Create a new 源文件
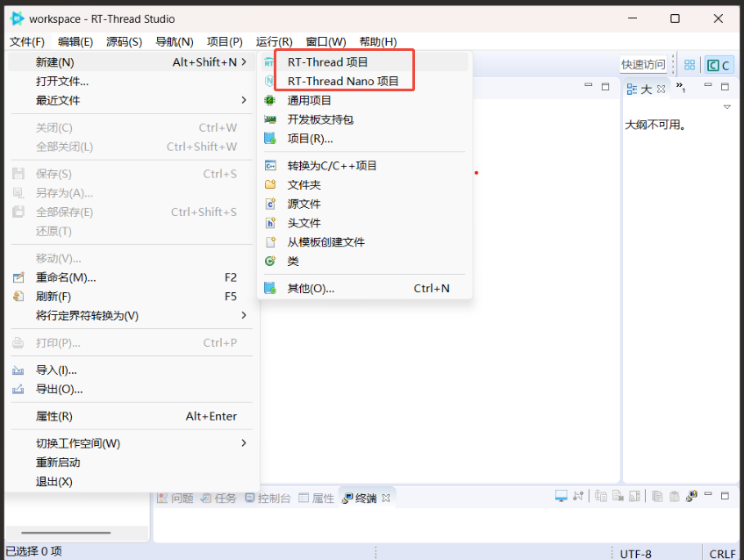744x560 pixels. (x=304, y=204)
